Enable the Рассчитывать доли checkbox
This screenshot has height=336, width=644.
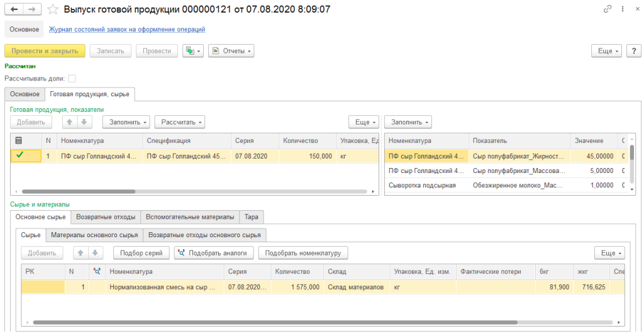[72, 79]
